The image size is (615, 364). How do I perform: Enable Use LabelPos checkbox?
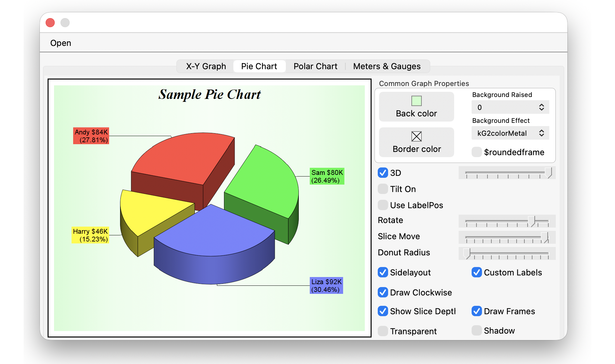click(x=383, y=205)
